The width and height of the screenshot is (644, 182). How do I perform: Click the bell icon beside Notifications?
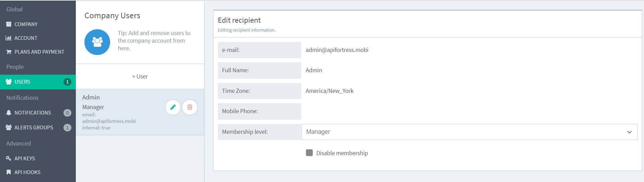point(9,113)
